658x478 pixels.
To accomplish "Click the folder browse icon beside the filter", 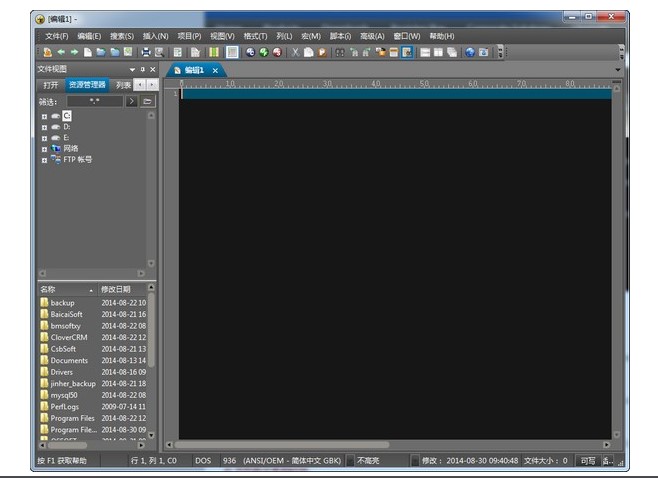I will click(147, 101).
